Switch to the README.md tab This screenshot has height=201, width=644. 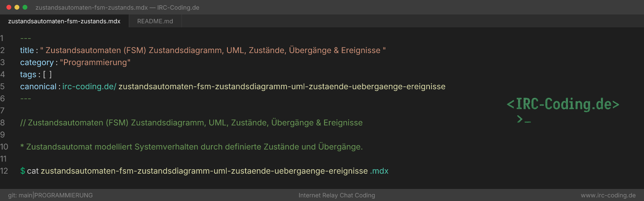pos(155,21)
